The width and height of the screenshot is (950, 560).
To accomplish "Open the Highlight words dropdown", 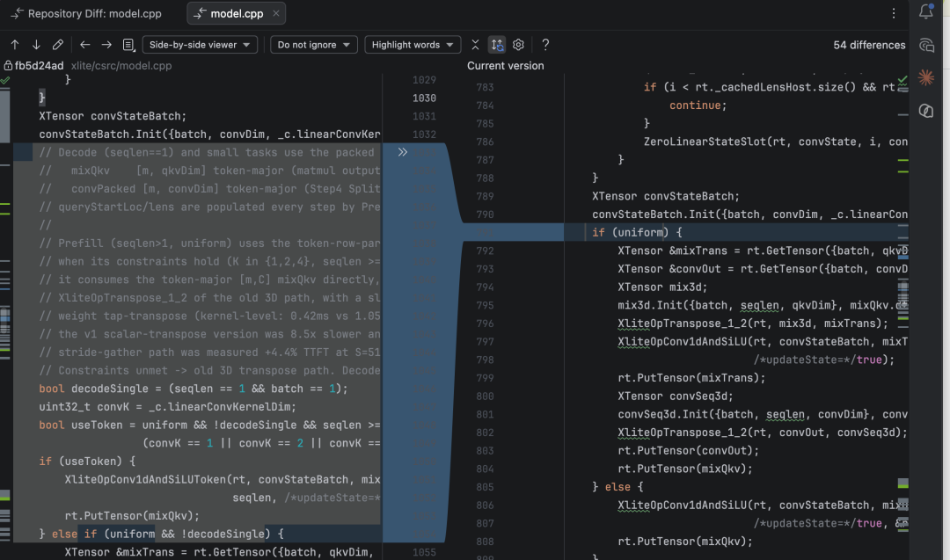I will tap(413, 45).
